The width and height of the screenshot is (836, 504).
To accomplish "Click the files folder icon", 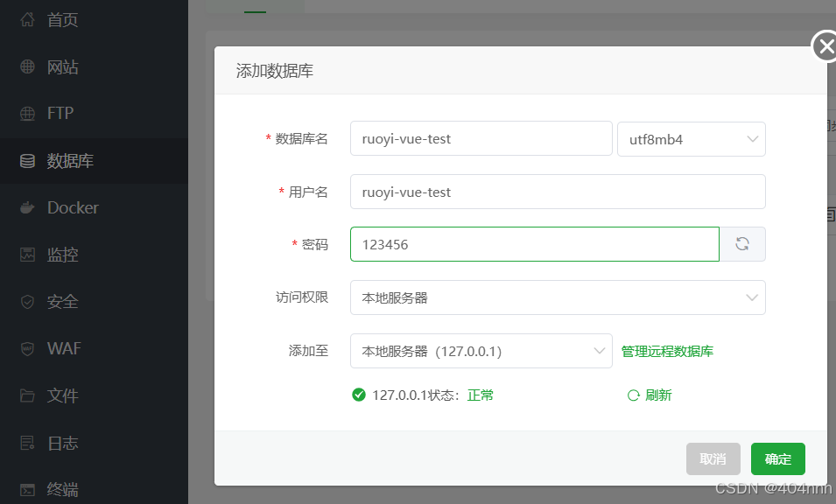I will pos(27,396).
